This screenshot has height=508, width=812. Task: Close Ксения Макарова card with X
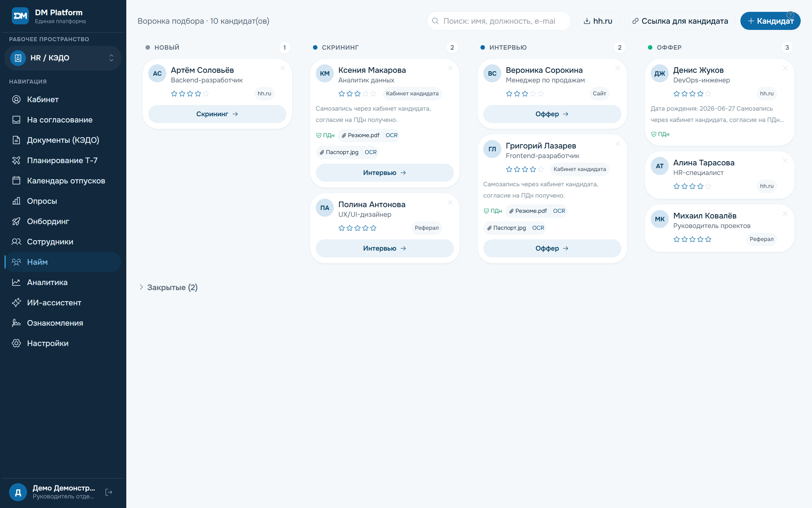(x=450, y=68)
